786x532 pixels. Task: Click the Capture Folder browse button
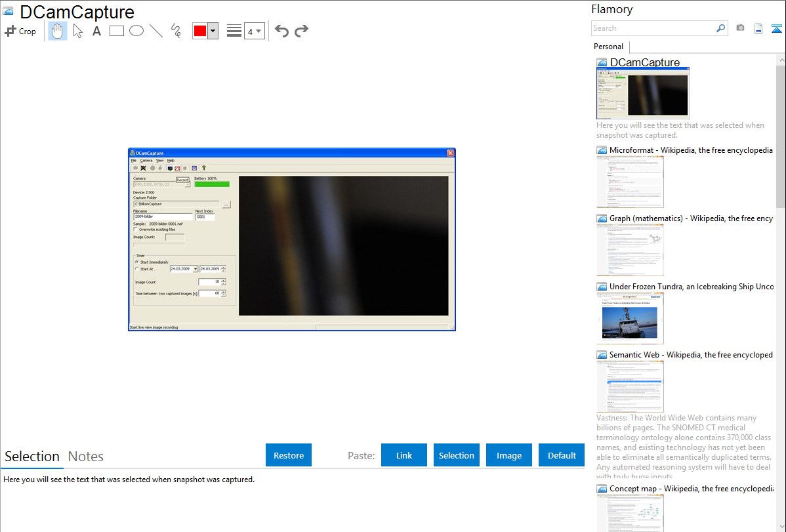(226, 205)
